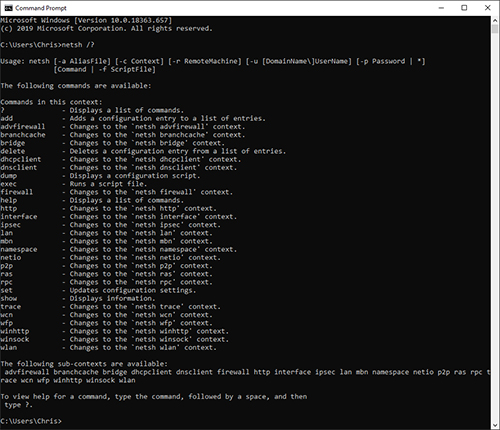The width and height of the screenshot is (500, 430).
Task: Click the 'winsock' command row
Action: 115,339
